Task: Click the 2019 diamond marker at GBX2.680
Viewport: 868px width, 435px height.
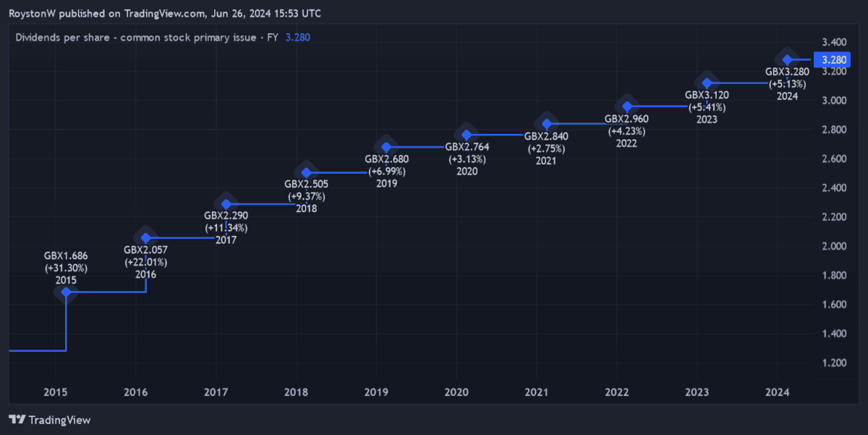Action: click(x=386, y=147)
